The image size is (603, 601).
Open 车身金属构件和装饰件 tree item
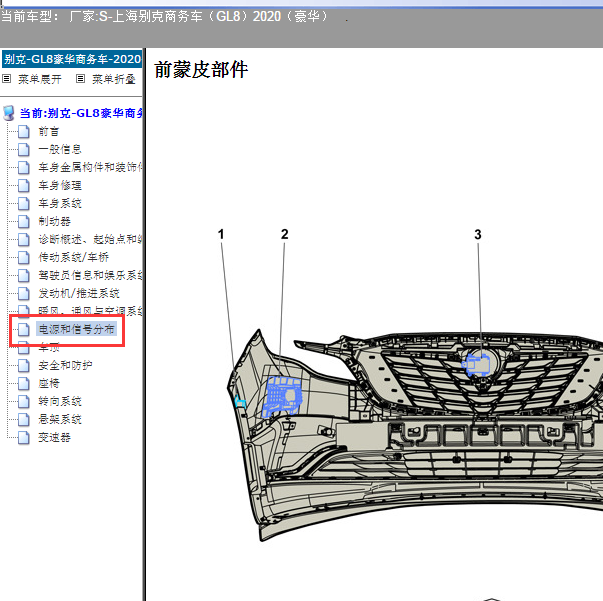[90, 167]
